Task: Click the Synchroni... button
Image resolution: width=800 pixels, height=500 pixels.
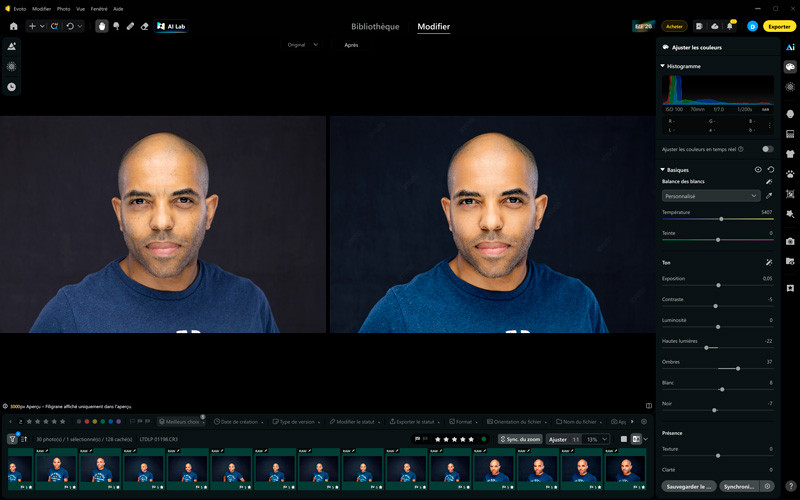Action: (739, 486)
